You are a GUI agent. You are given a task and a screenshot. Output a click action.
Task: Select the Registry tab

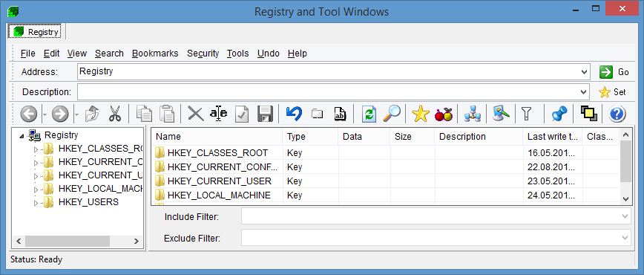(35, 32)
